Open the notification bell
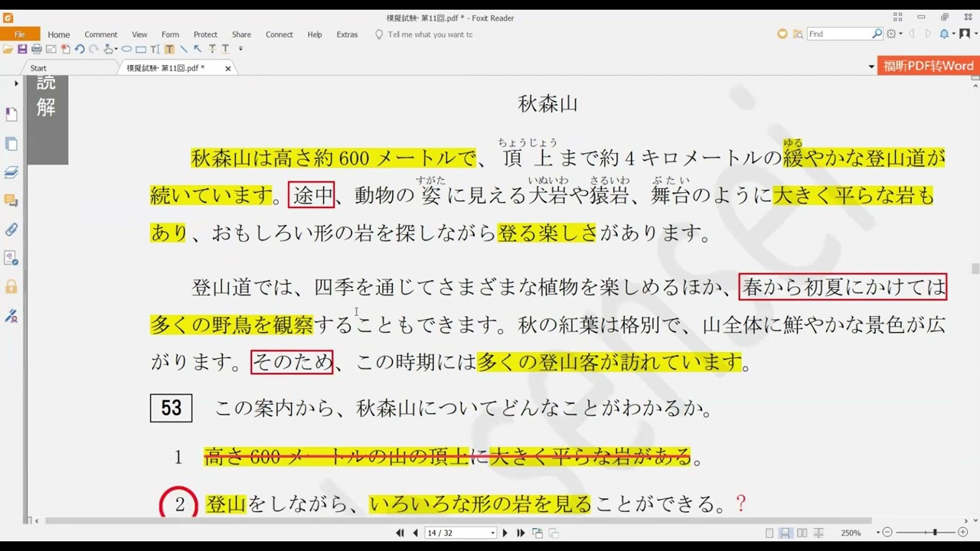Viewport: 980px width, 551px height. pos(946,34)
